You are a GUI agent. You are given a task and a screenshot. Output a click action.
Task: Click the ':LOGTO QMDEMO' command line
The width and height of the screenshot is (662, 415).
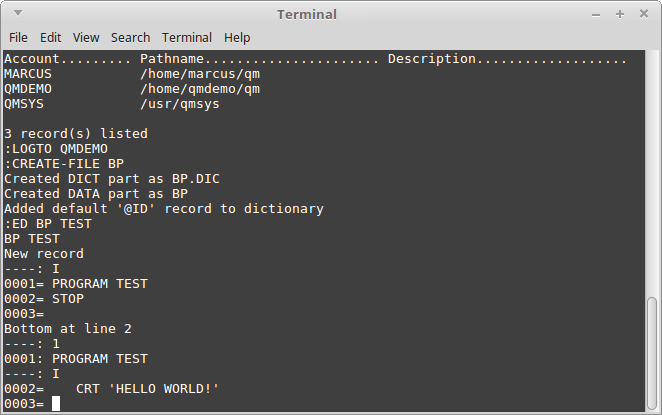pos(56,149)
